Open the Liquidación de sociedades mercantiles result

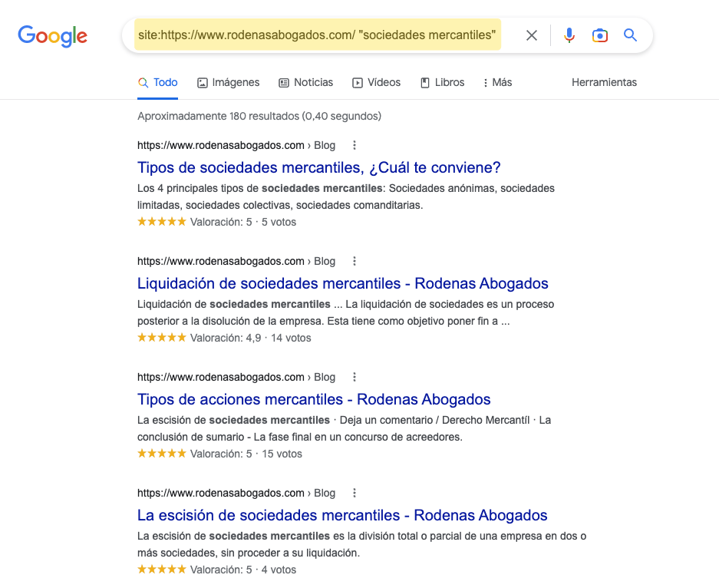342,283
